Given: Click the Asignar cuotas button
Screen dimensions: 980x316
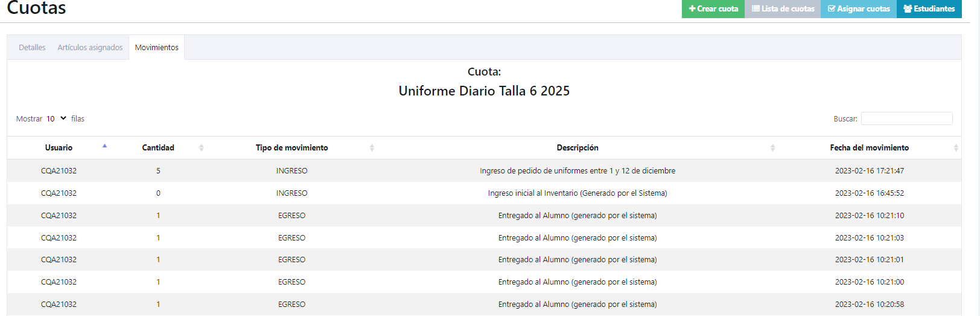Looking at the screenshot, I should (x=859, y=8).
